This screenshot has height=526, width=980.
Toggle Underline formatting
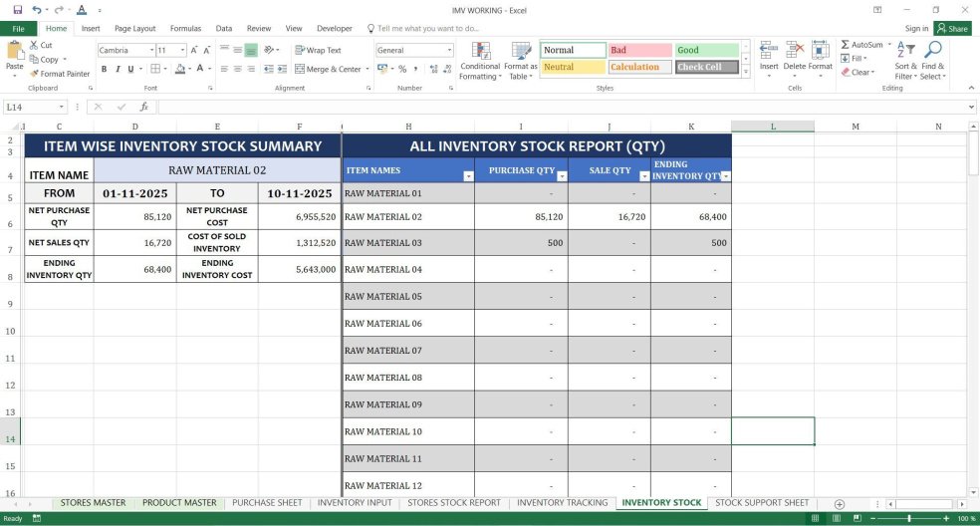(130, 69)
